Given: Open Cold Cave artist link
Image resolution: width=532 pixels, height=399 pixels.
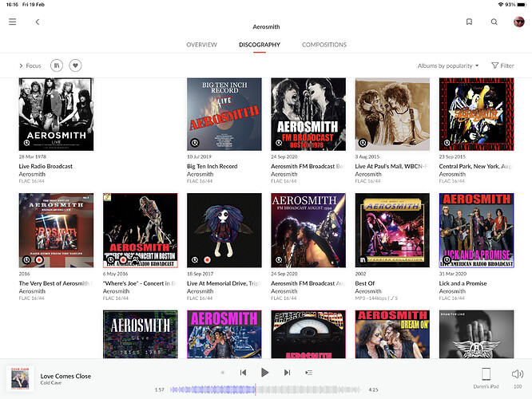Looking at the screenshot, I should point(51,383).
